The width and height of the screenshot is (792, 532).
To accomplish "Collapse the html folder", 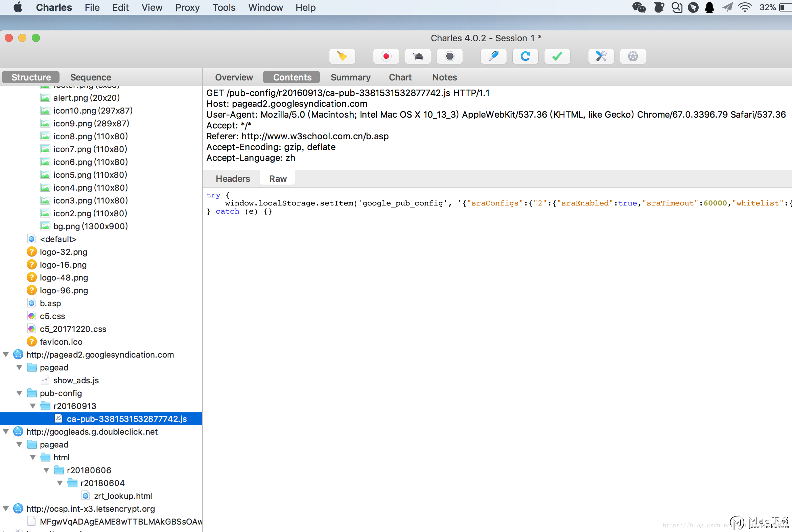I will [33, 457].
